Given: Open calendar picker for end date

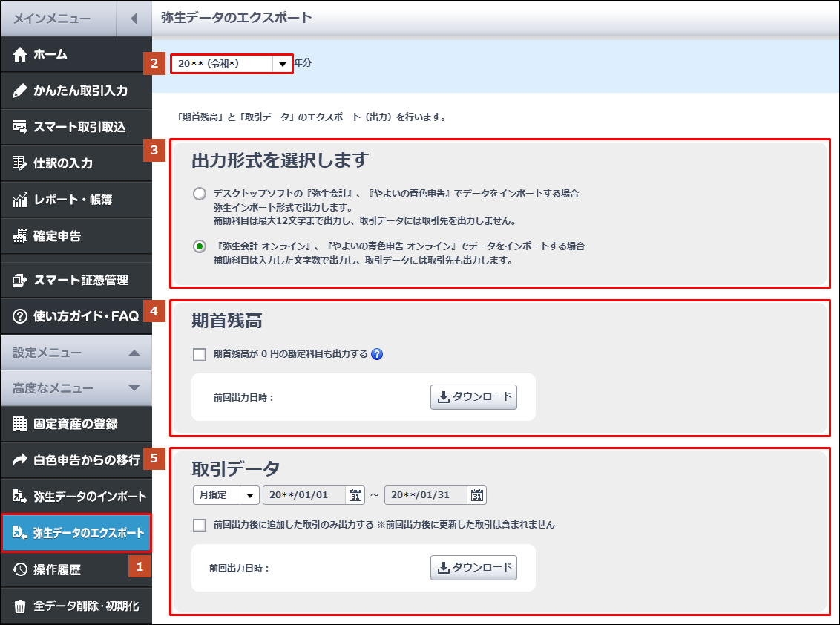Looking at the screenshot, I should [477, 495].
